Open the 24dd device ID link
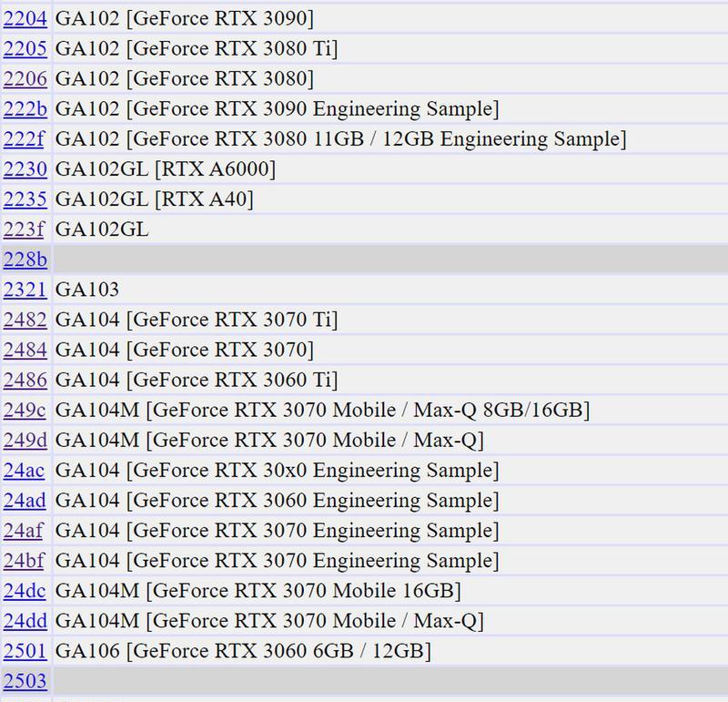This screenshot has width=728, height=702. click(x=25, y=621)
